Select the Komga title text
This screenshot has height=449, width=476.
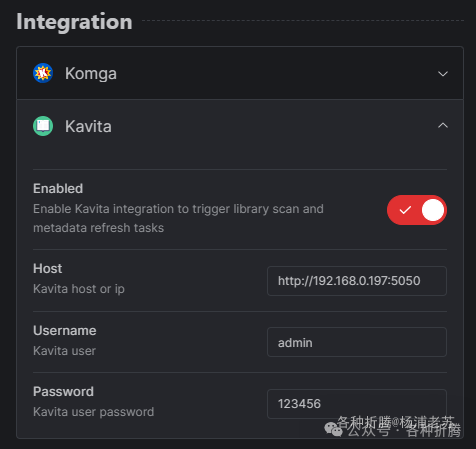point(91,74)
